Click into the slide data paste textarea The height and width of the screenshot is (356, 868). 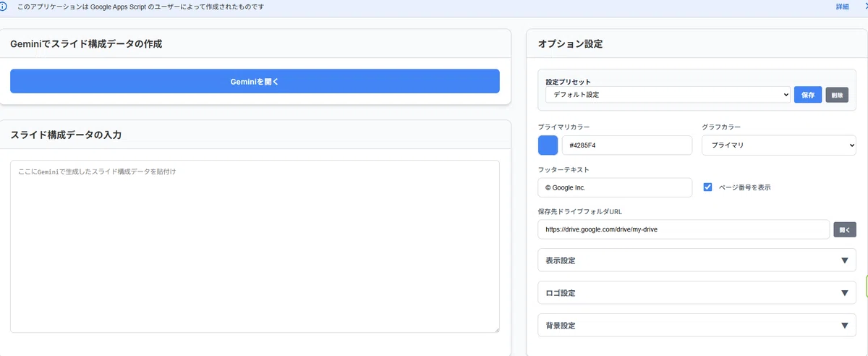[x=255, y=246]
